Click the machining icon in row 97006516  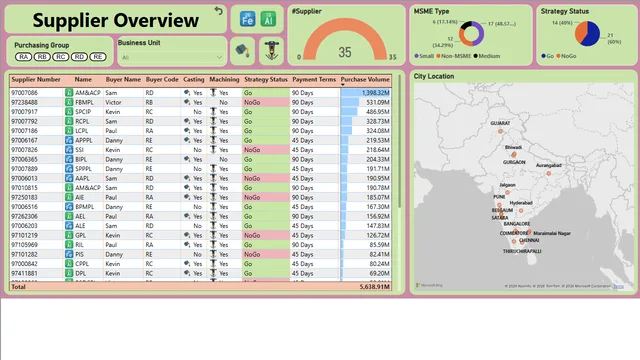coord(213,207)
